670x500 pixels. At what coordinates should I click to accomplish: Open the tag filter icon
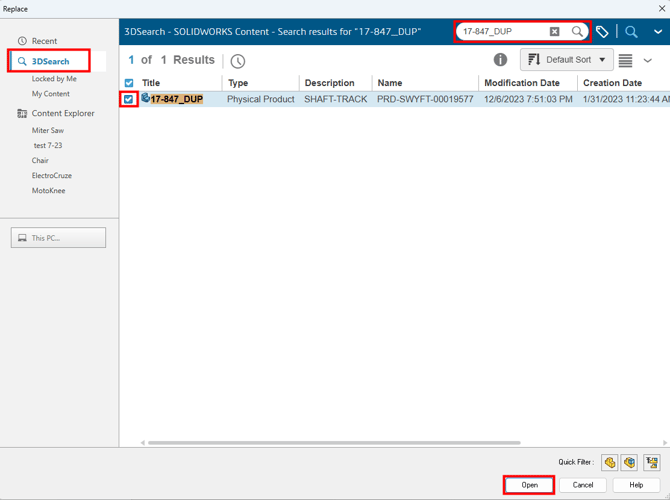(602, 32)
